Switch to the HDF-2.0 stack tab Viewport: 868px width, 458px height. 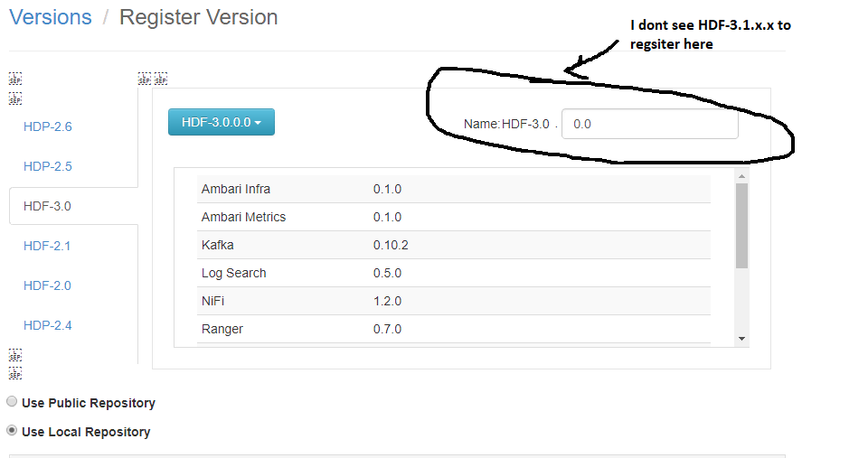coord(47,286)
